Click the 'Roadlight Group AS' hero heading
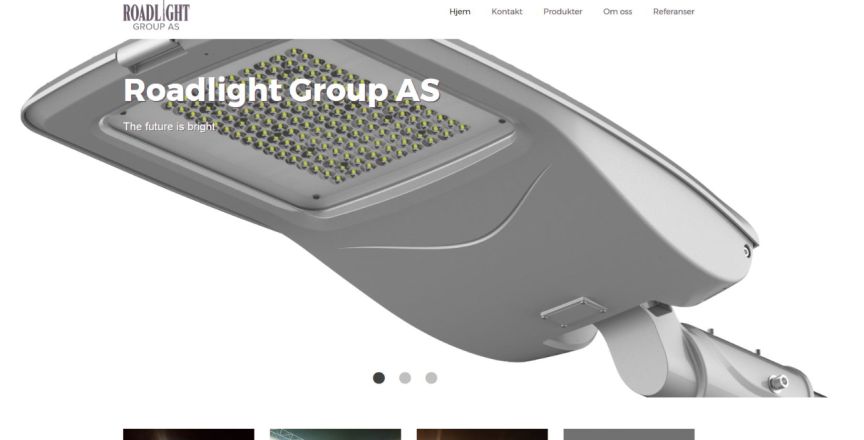Screen dimensions: 864x440 [x=282, y=90]
